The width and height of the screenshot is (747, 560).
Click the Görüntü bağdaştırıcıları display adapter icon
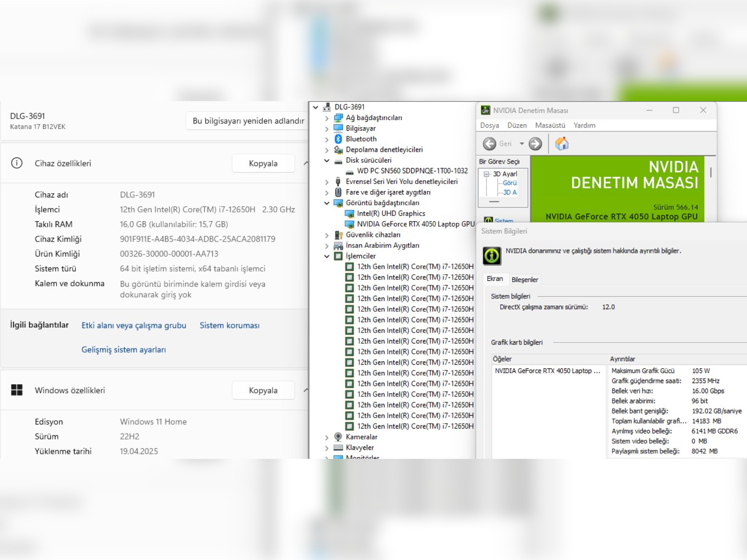pyautogui.click(x=338, y=203)
